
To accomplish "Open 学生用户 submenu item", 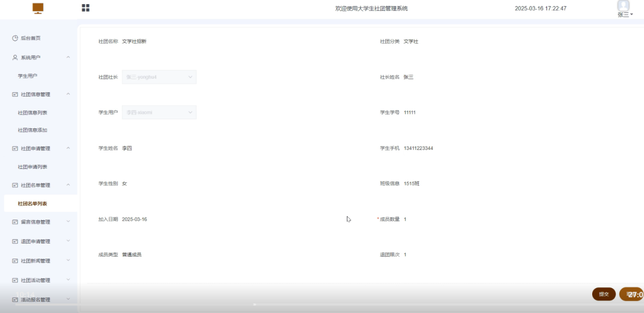I will coord(27,76).
